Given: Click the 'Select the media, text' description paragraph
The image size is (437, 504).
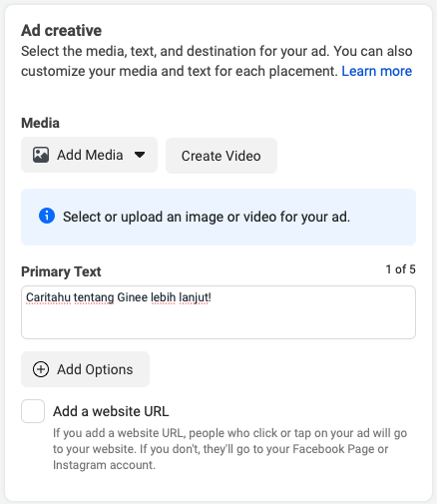Looking at the screenshot, I should (x=217, y=61).
